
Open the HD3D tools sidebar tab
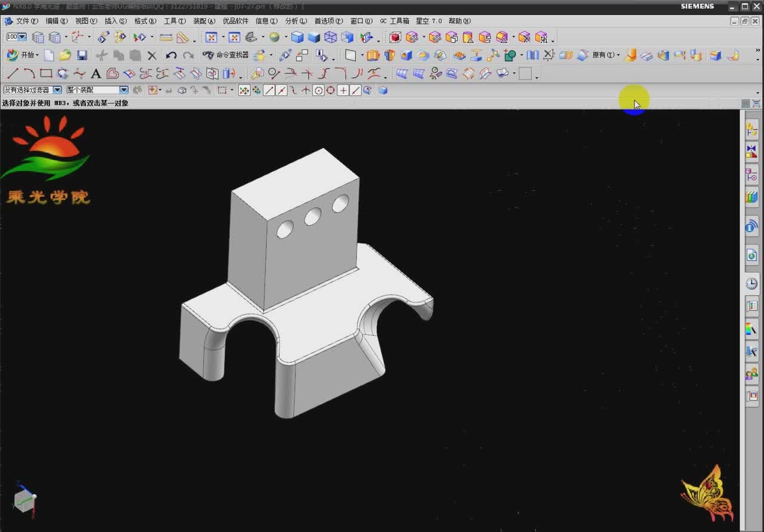pyautogui.click(x=751, y=227)
